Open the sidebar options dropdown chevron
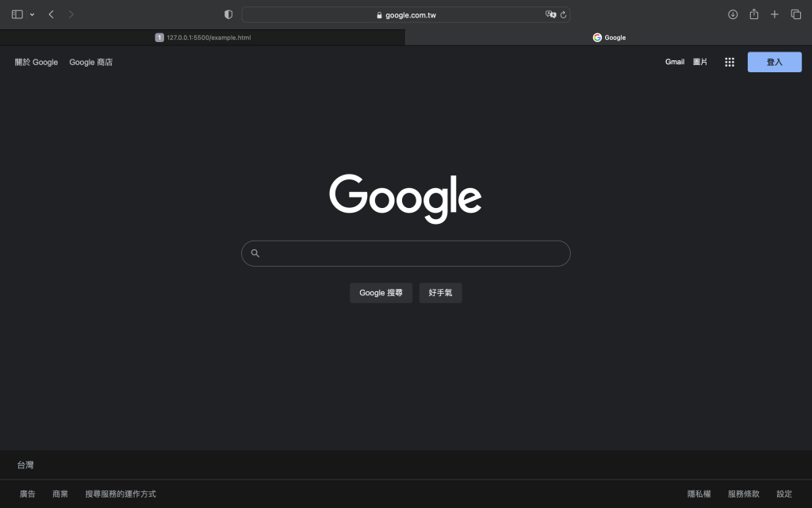 pos(32,14)
